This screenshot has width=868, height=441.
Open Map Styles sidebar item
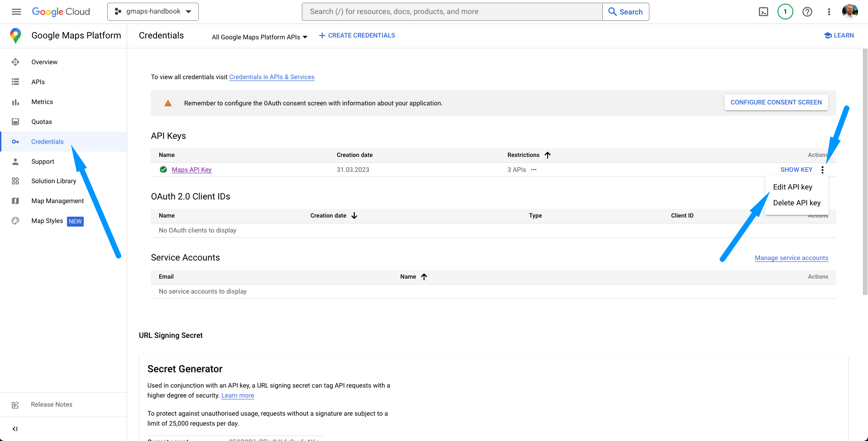[47, 221]
